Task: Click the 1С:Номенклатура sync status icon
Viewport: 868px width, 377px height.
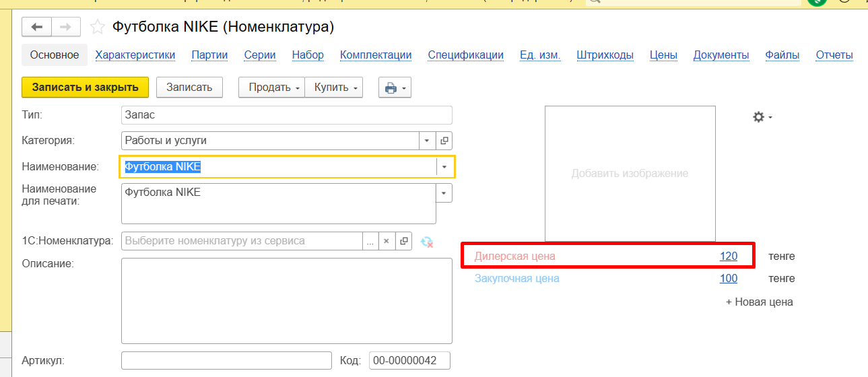Action: (x=426, y=241)
